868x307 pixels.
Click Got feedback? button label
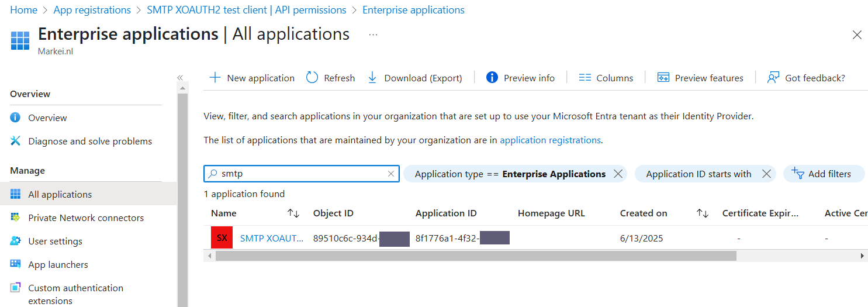pos(815,78)
